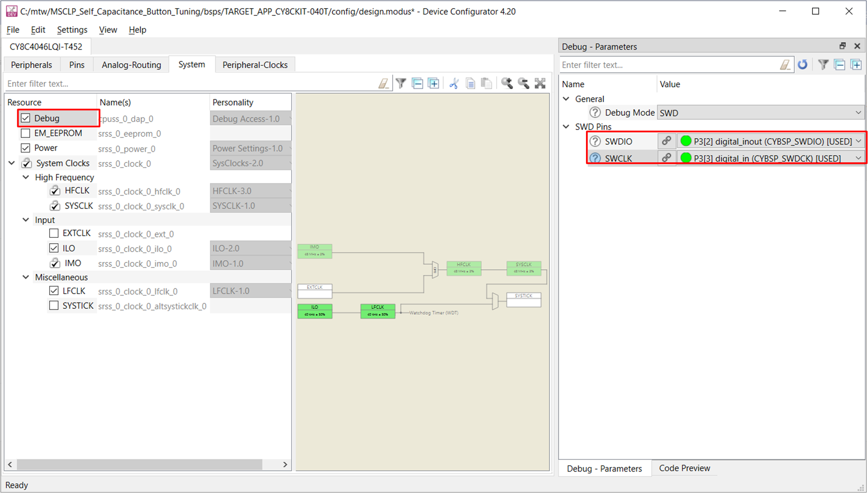868x493 pixels.
Task: Reset parameters with the blue refresh arrow
Action: coord(802,65)
